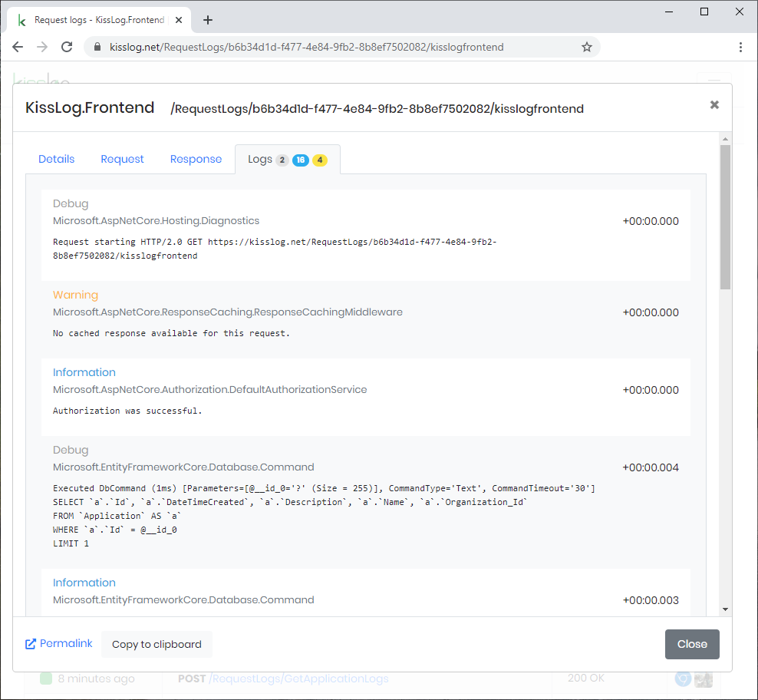
Task: Click the KissLog favicon on the browser tab
Action: pos(21,20)
